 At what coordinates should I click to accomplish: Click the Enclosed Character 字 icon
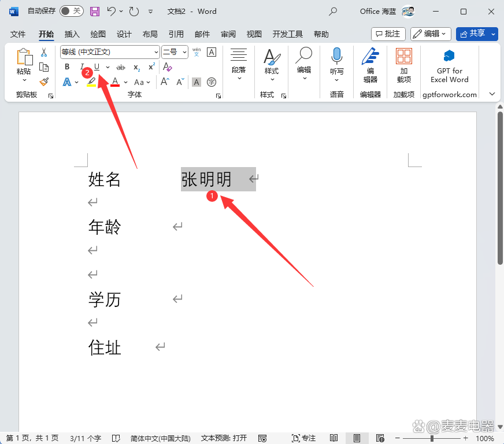pyautogui.click(x=211, y=82)
